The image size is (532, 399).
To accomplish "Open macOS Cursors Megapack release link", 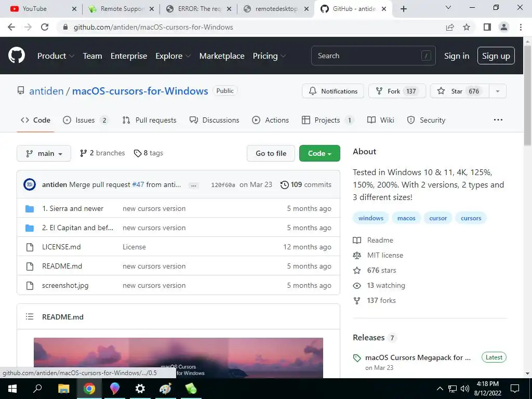I will (x=418, y=357).
